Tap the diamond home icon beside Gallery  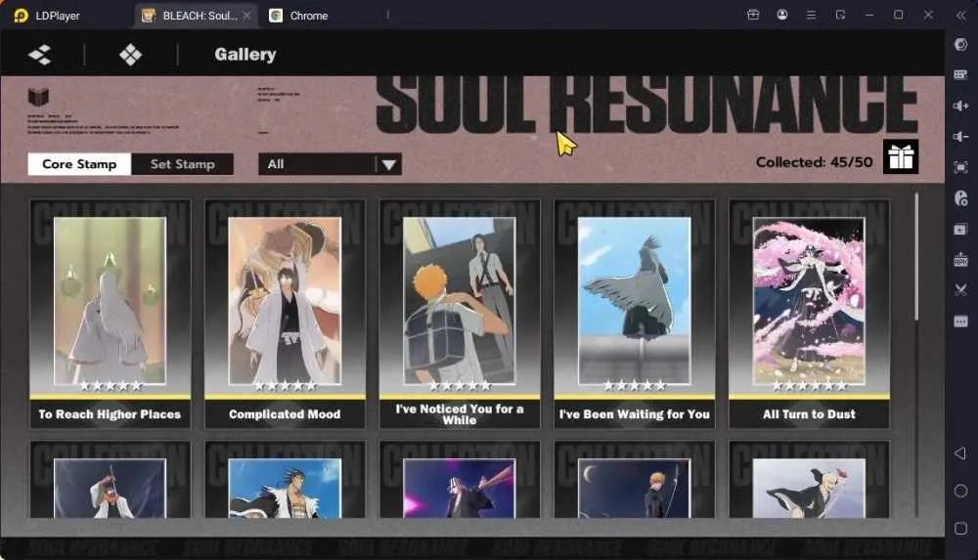click(x=130, y=55)
